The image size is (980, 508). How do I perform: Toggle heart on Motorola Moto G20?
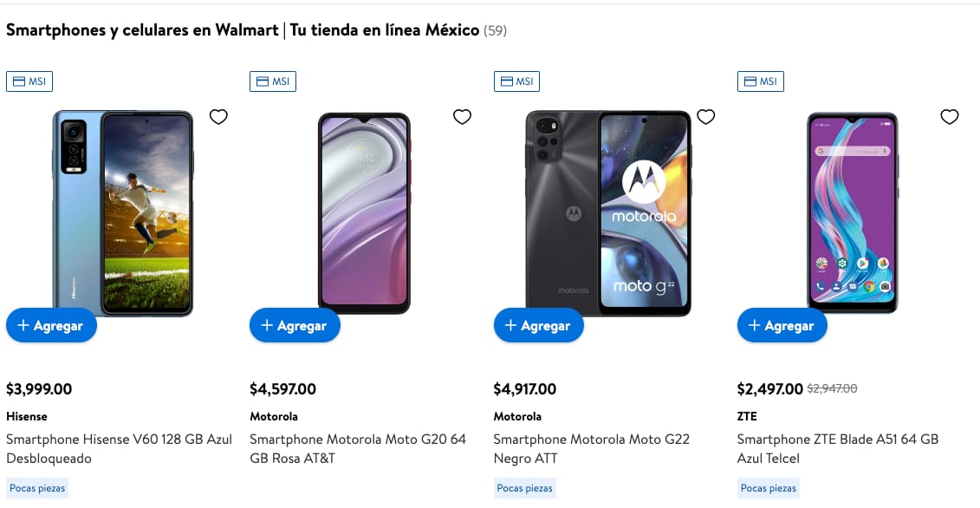pyautogui.click(x=463, y=117)
